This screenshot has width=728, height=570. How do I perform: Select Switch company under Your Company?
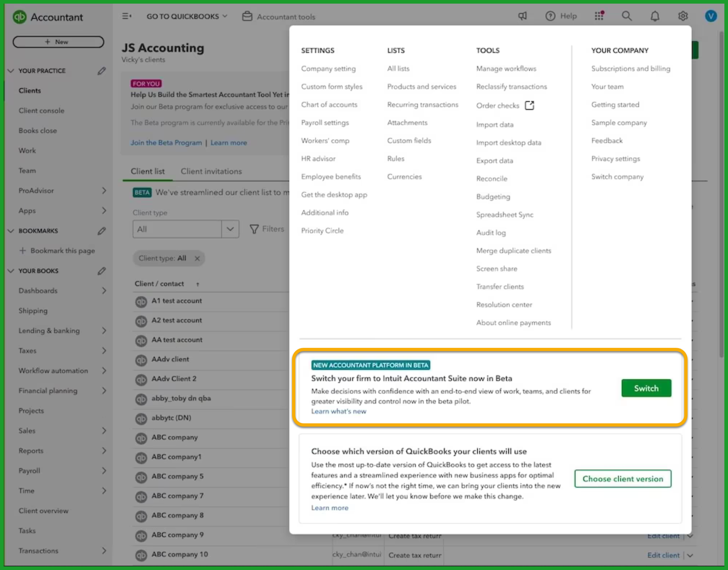coord(617,176)
